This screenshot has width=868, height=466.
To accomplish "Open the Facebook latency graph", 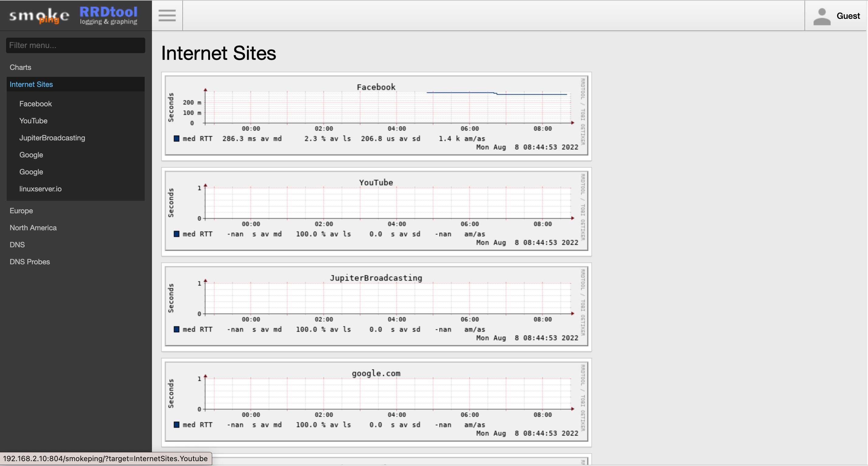I will click(376, 115).
